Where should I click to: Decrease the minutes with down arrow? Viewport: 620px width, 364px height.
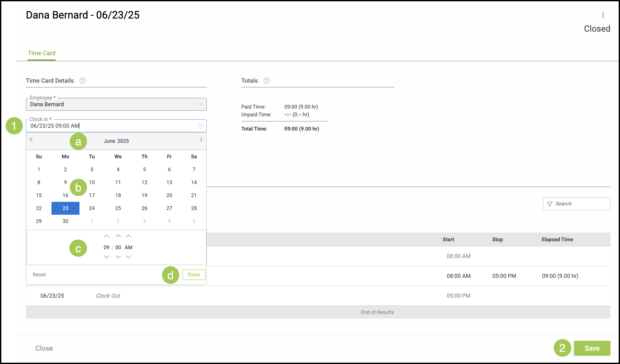pos(118,257)
